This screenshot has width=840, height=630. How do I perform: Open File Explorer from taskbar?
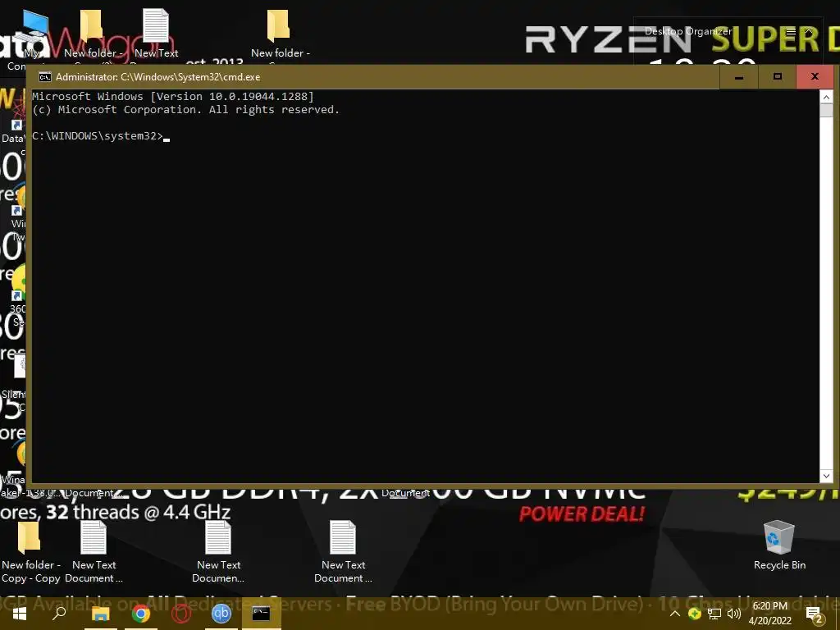pyautogui.click(x=100, y=614)
